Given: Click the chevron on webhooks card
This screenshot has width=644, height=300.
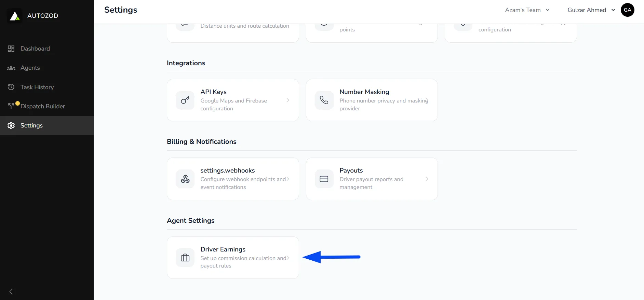Looking at the screenshot, I should tap(288, 179).
